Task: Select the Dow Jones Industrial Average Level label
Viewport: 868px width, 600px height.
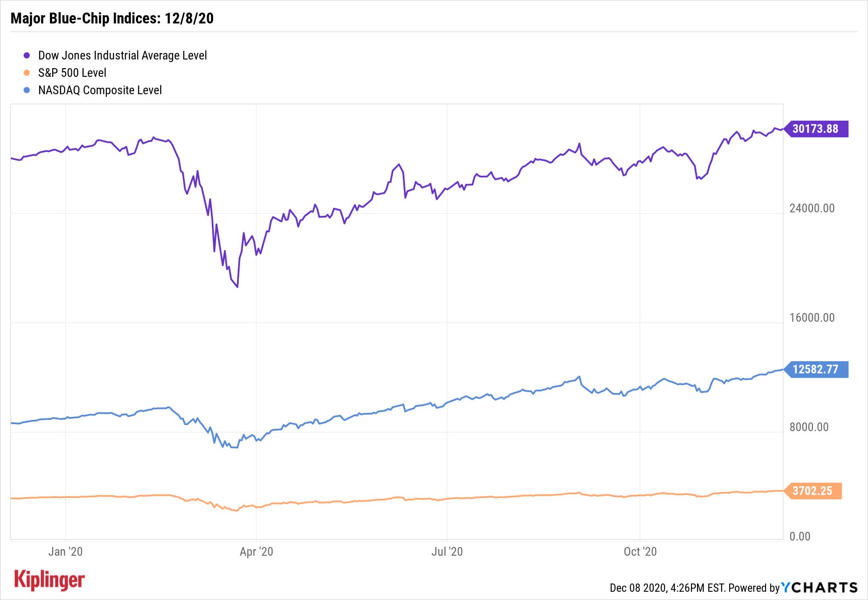Action: 122,56
